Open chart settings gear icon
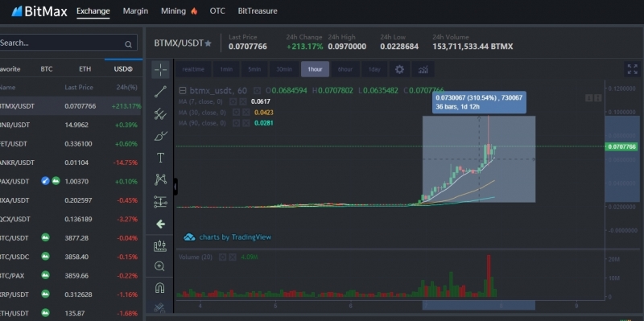Screen dimensions: 644x321 399,69
